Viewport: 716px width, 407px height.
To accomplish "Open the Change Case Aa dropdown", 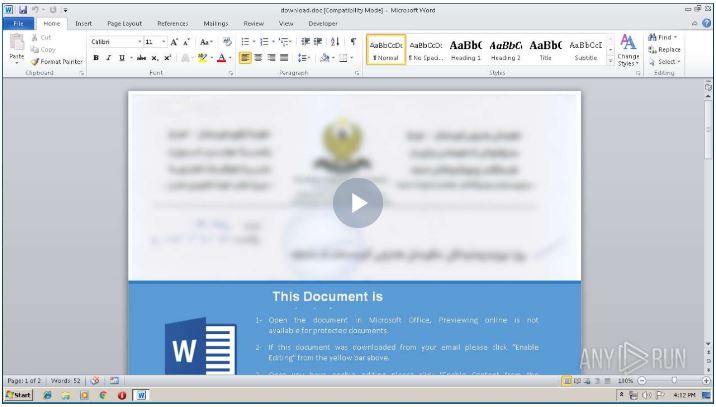I will (x=205, y=42).
